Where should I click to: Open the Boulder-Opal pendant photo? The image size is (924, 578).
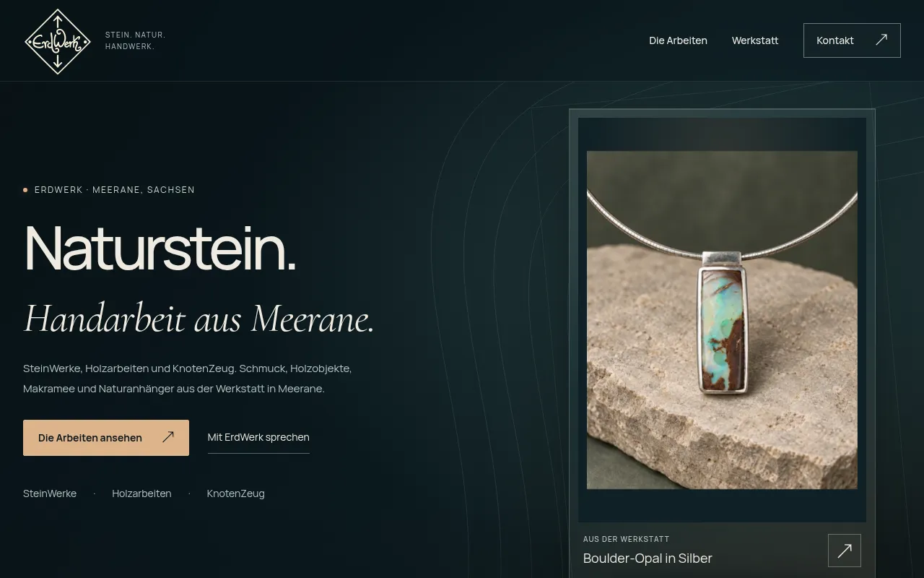pos(722,320)
